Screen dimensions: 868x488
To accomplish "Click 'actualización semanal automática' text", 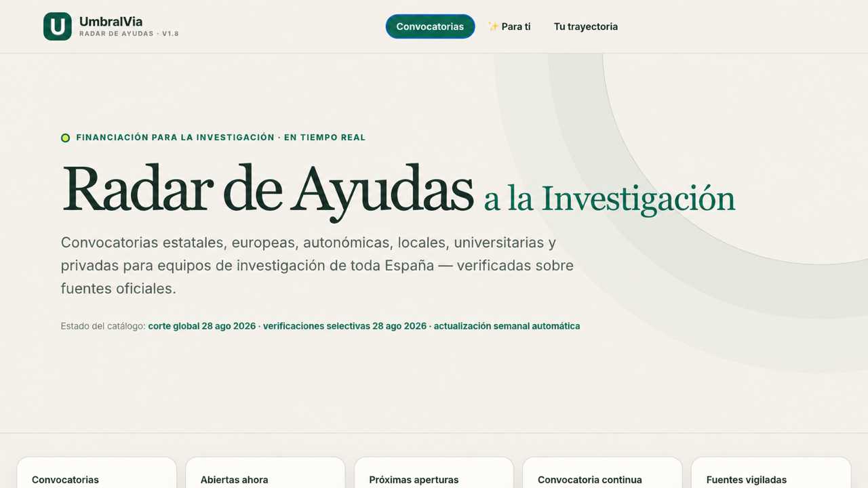I will click(507, 326).
